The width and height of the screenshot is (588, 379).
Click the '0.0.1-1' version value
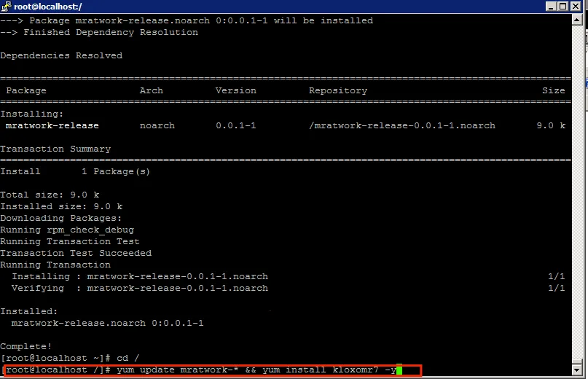click(x=236, y=125)
